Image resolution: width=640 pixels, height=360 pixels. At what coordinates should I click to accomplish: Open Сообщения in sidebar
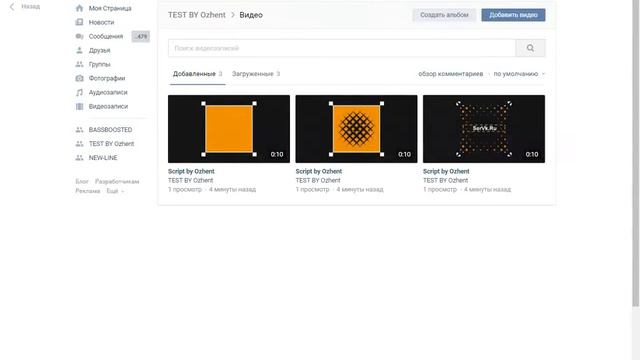click(x=106, y=36)
